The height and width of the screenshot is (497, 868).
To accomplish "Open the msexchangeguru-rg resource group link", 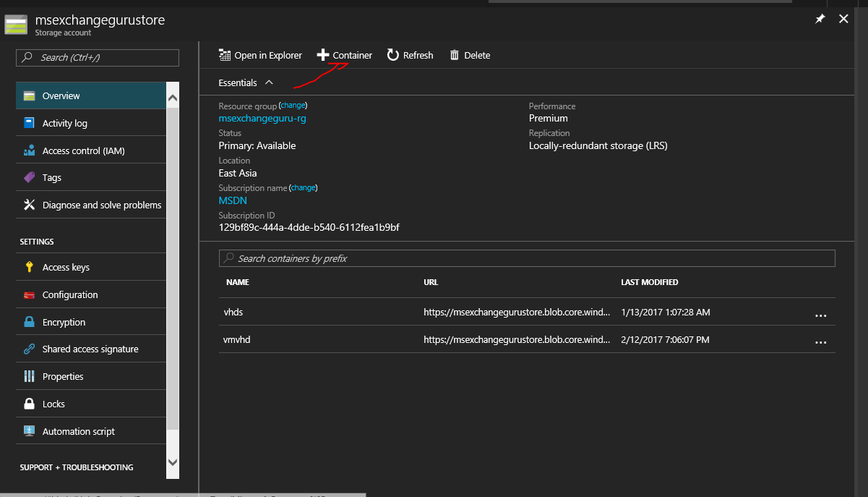I will pos(262,118).
